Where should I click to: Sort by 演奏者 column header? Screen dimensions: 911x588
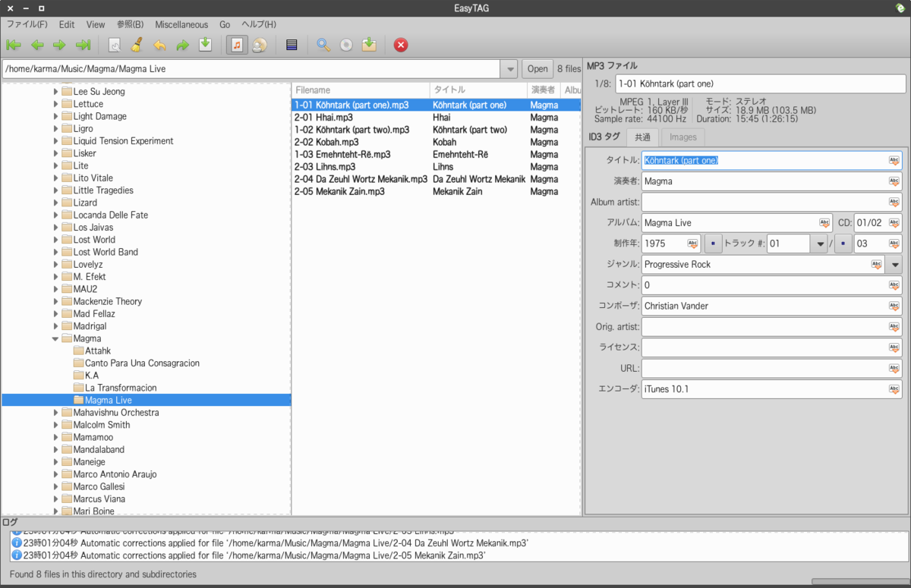544,90
